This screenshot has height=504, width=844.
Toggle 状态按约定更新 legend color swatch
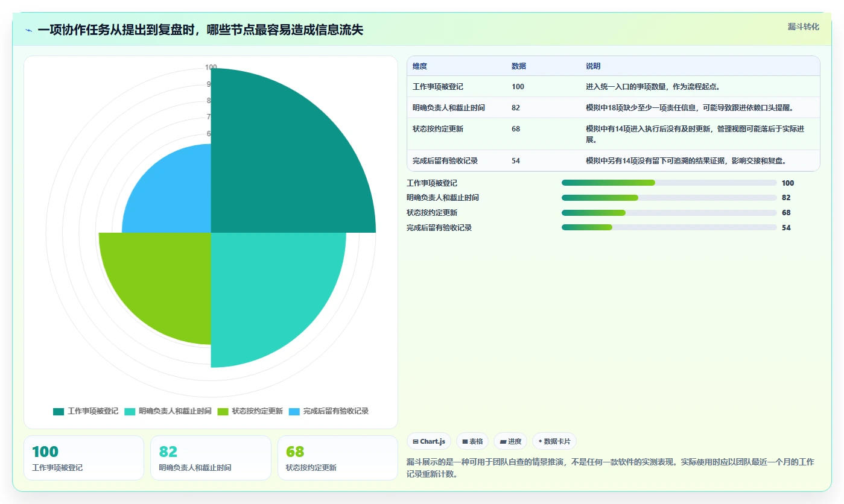click(223, 411)
